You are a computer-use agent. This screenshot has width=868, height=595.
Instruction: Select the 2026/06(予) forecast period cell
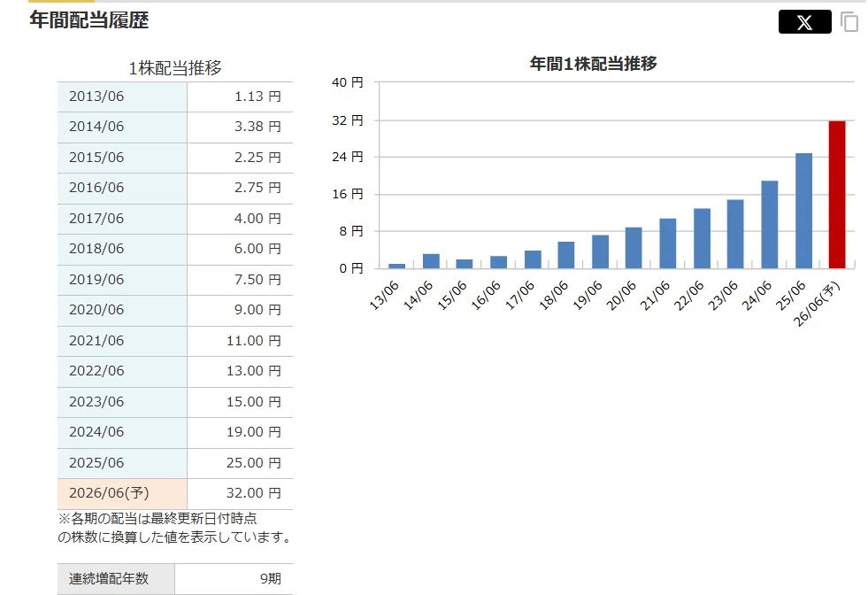tap(122, 493)
